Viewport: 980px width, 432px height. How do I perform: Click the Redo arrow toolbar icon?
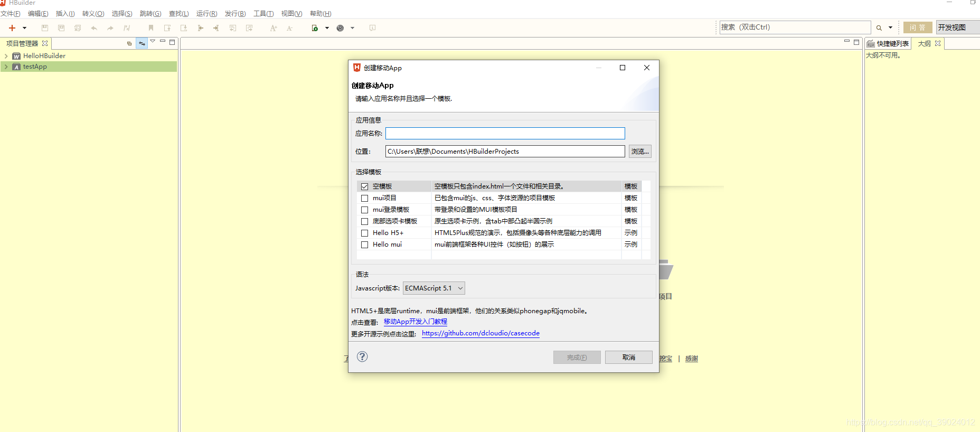point(110,28)
